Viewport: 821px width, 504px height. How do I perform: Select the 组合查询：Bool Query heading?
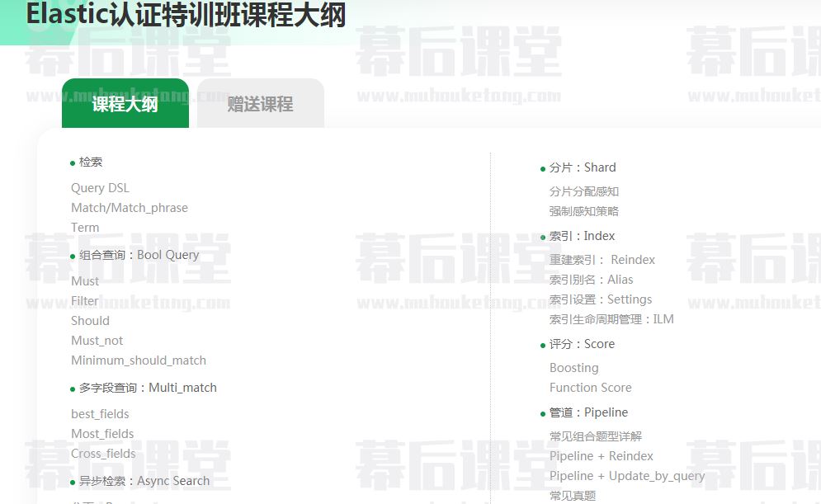pos(139,255)
